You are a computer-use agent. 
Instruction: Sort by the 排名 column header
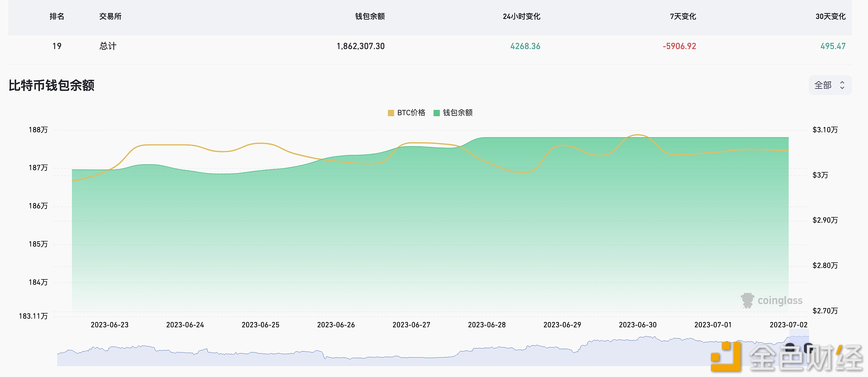56,16
